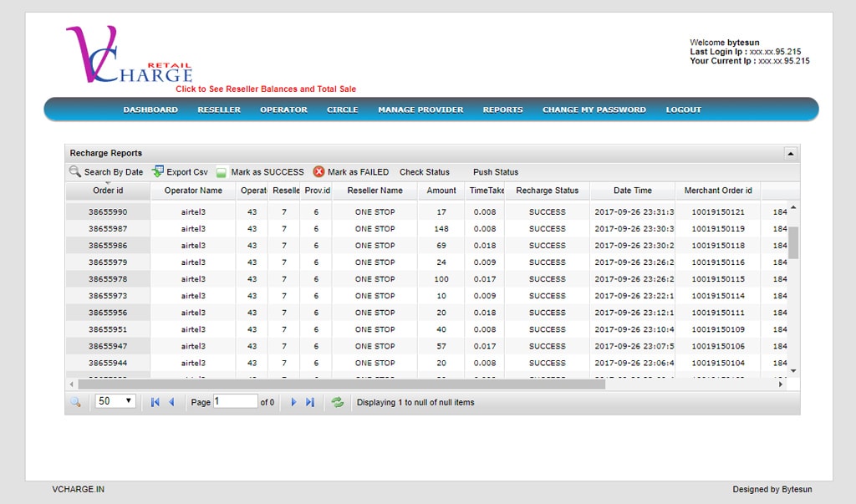Click the Check Status button
The image size is (856, 504).
424,172
